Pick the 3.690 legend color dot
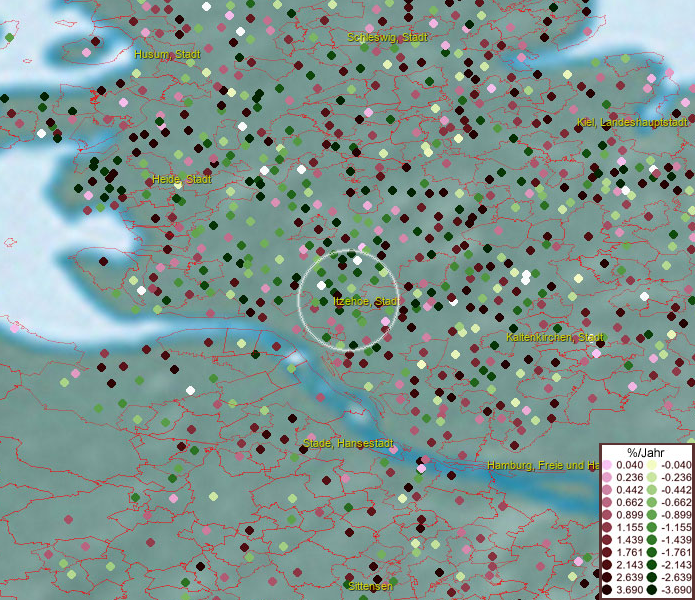This screenshot has height=600, width=695. 607,590
